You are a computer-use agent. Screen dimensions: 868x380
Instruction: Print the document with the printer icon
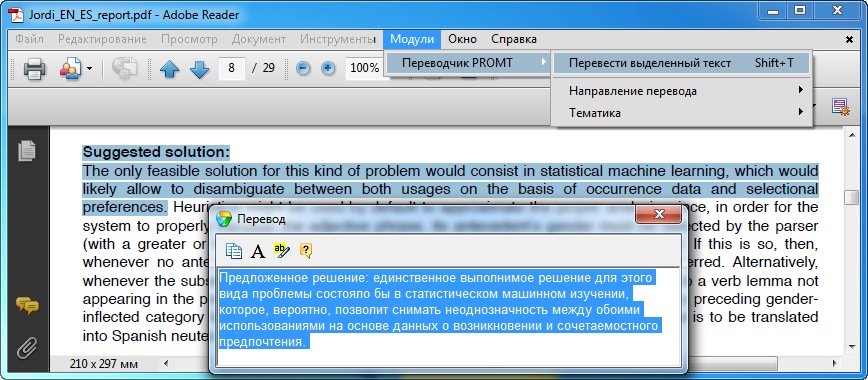[34, 69]
